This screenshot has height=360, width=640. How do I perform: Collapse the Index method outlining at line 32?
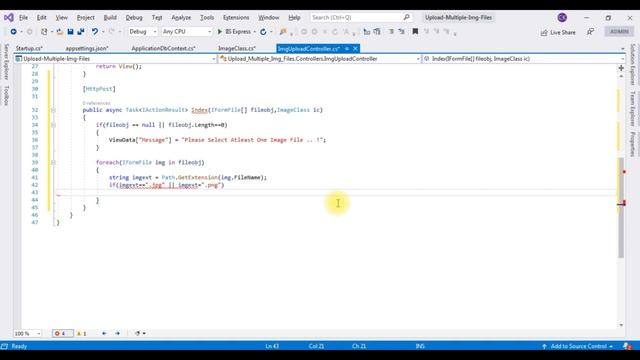point(53,110)
